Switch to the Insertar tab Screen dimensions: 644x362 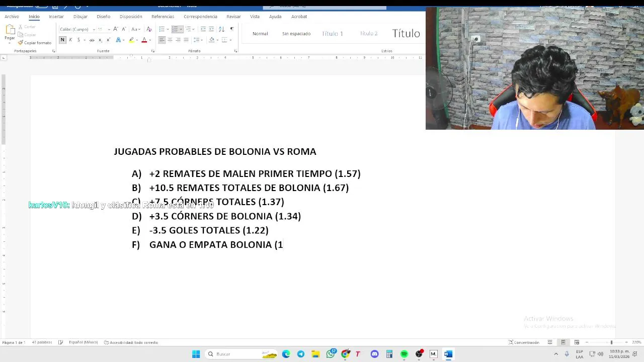pyautogui.click(x=56, y=17)
